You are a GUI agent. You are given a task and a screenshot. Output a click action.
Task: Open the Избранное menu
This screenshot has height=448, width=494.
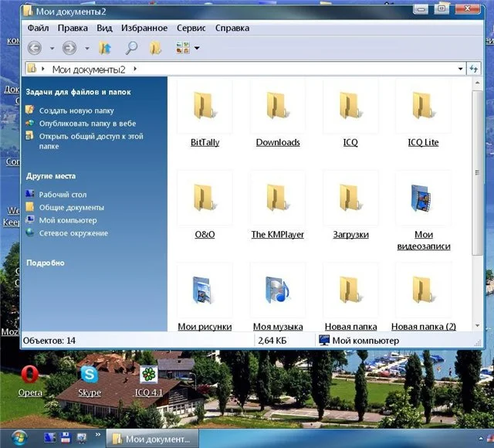pyautogui.click(x=144, y=28)
